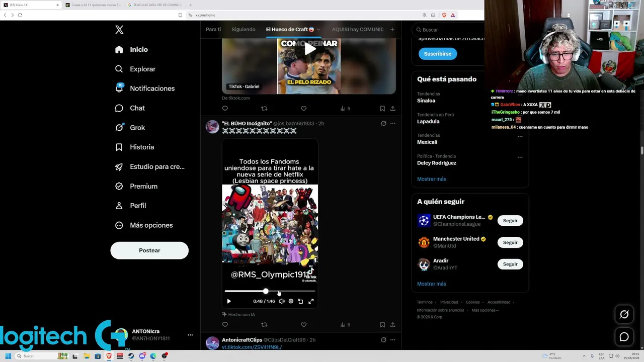Viewport: 644px width, 362px height.
Task: View analytics of the post with 6 views
Action: (345, 325)
